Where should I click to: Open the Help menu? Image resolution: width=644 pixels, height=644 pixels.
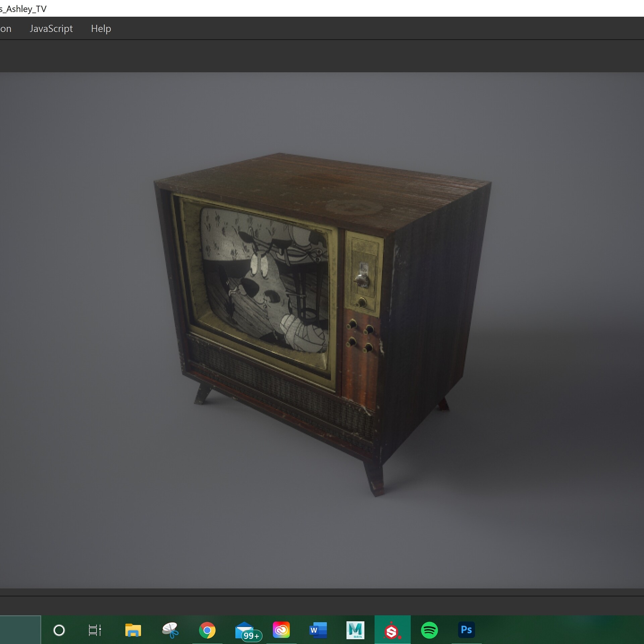[101, 29]
